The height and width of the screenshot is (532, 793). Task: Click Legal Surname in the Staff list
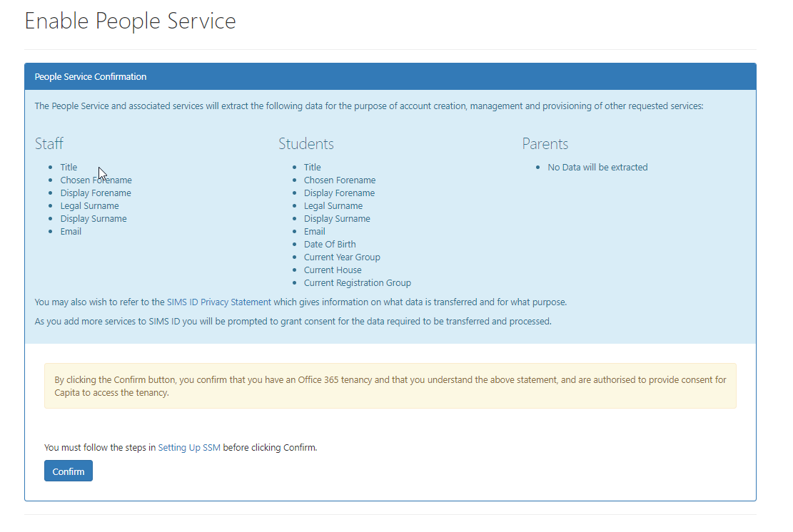[x=89, y=206]
